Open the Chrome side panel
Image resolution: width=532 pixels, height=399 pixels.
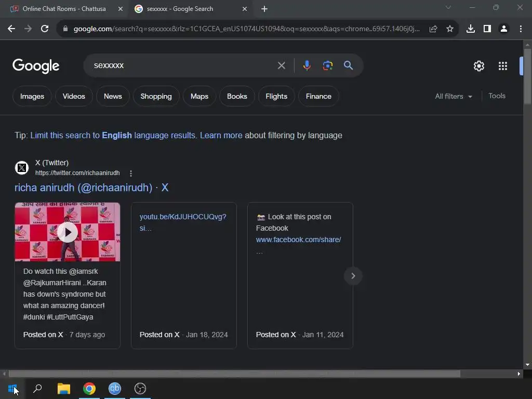pyautogui.click(x=487, y=29)
